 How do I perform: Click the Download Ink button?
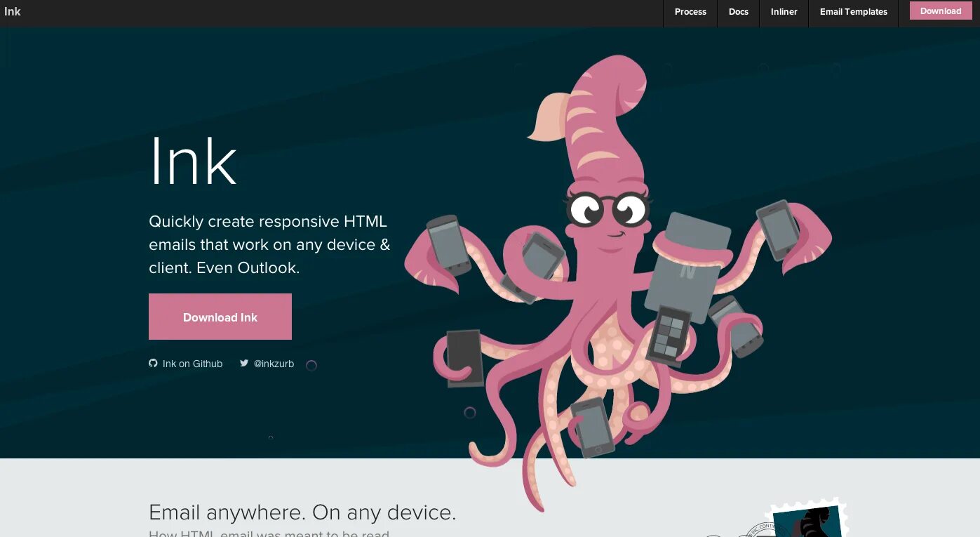pos(220,317)
